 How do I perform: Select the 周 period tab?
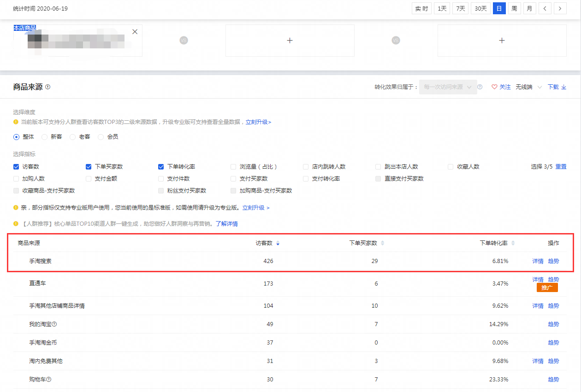coord(514,8)
